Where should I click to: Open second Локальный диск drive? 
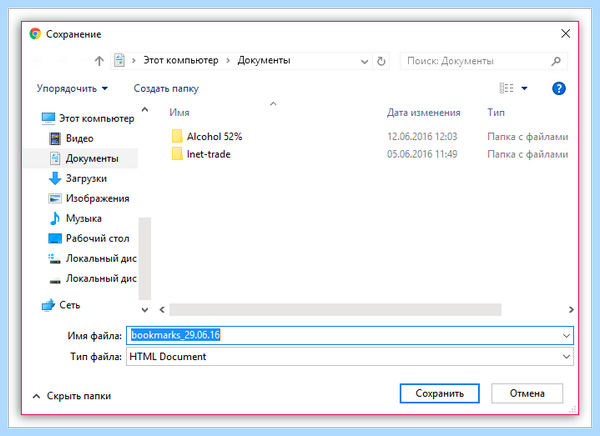(92, 278)
